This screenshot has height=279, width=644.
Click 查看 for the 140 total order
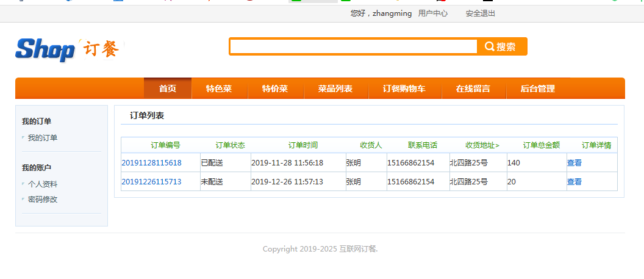tap(574, 163)
